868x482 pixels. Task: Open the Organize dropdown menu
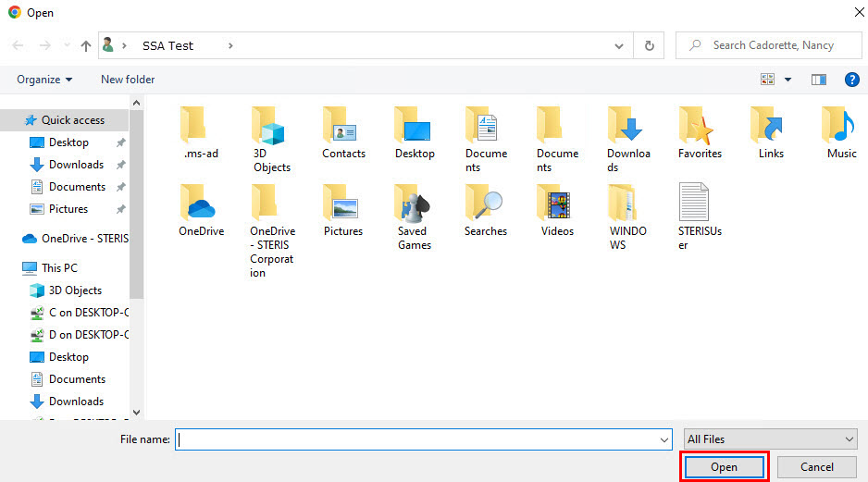point(44,80)
